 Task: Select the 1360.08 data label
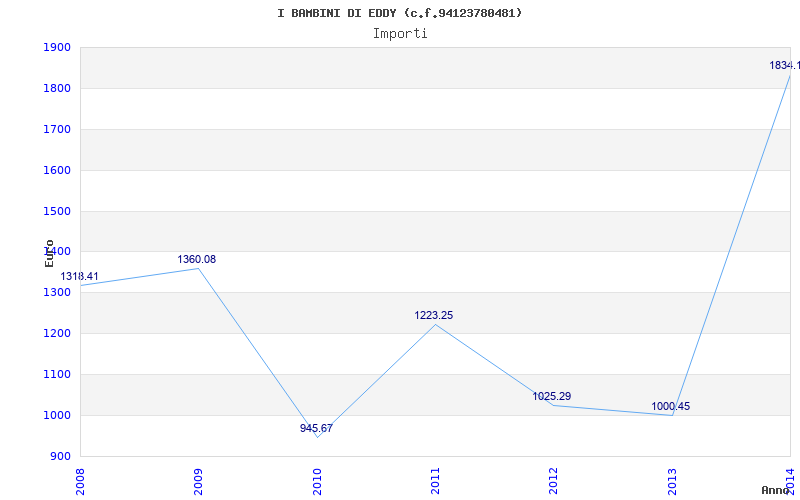point(196,260)
